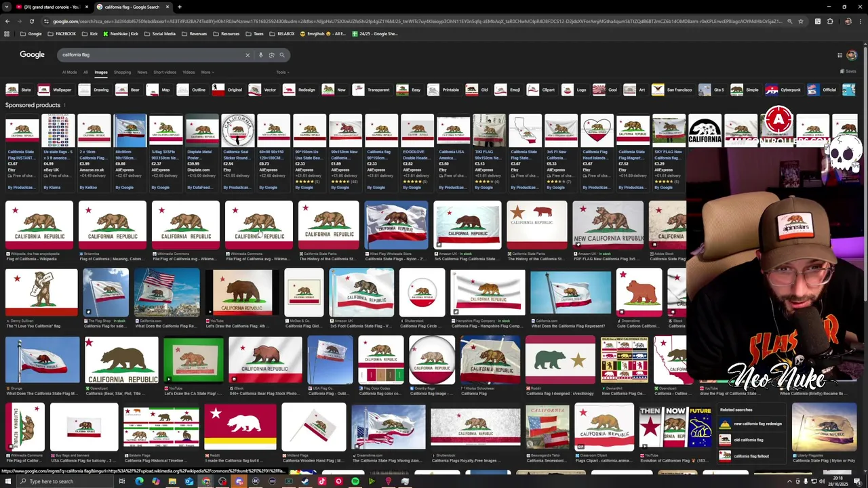Open the FACEBOOK bookmarks folder
The width and height of the screenshot is (868, 488).
pyautogui.click(x=62, y=34)
